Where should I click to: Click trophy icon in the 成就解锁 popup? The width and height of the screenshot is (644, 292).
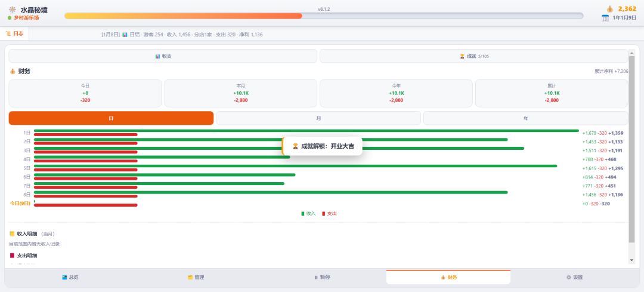click(x=295, y=146)
